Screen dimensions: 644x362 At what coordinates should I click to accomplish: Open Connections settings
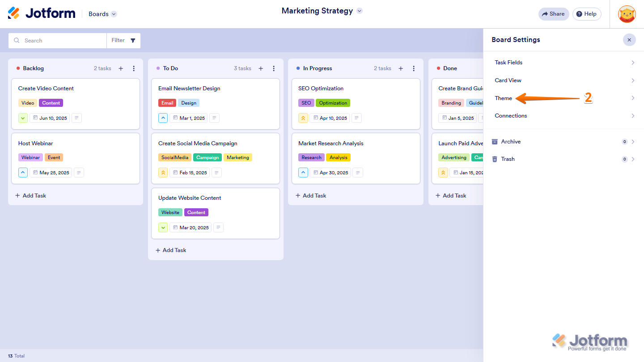click(x=563, y=116)
